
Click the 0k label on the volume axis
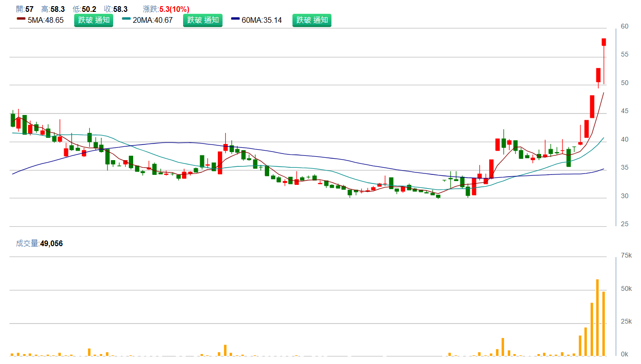click(625, 354)
